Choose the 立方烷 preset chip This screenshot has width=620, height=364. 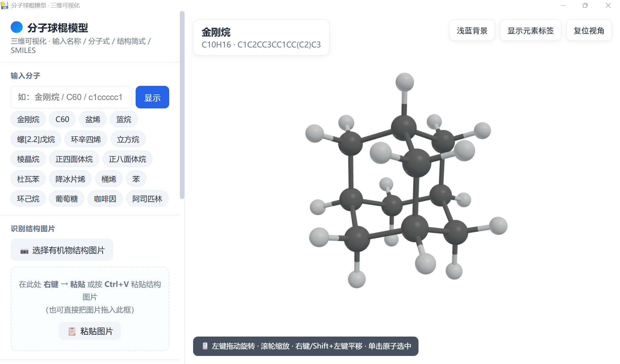(x=128, y=139)
